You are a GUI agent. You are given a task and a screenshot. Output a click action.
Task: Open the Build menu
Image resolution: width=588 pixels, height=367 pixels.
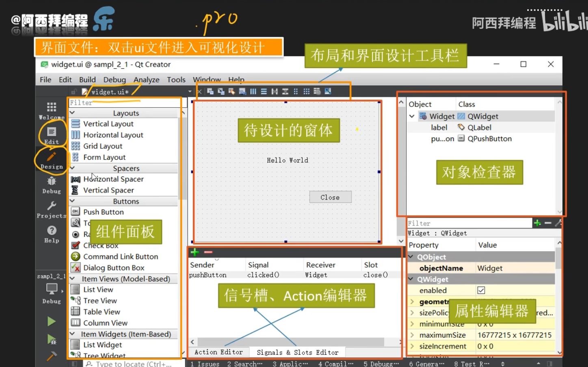[87, 80]
